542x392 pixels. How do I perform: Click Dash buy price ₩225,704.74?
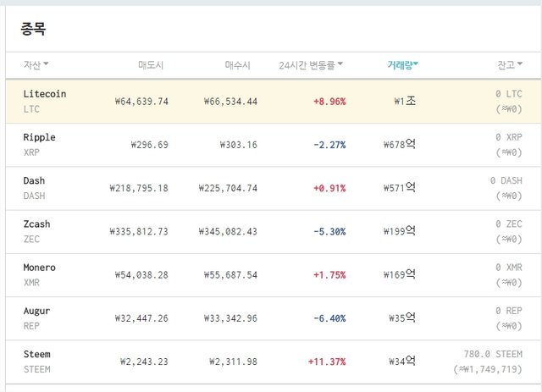click(228, 188)
